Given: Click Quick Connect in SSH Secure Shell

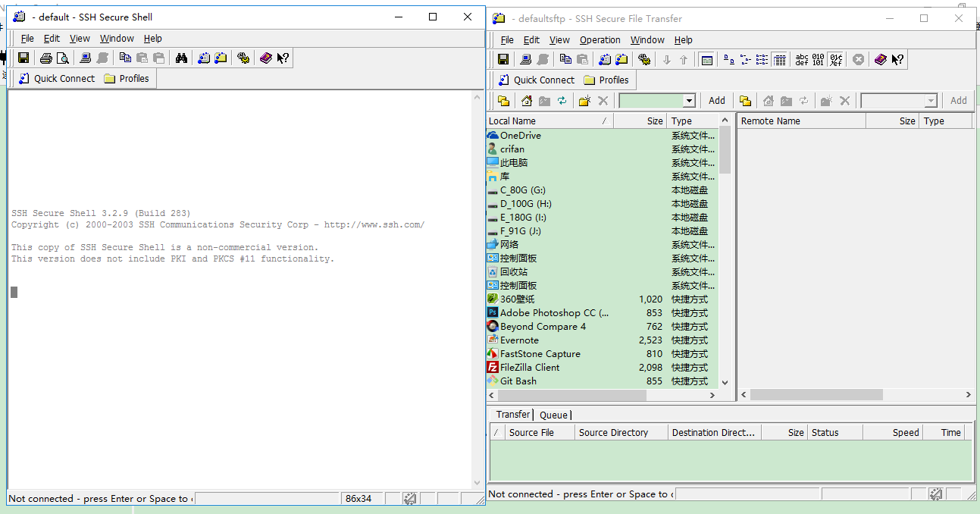Looking at the screenshot, I should pyautogui.click(x=56, y=78).
